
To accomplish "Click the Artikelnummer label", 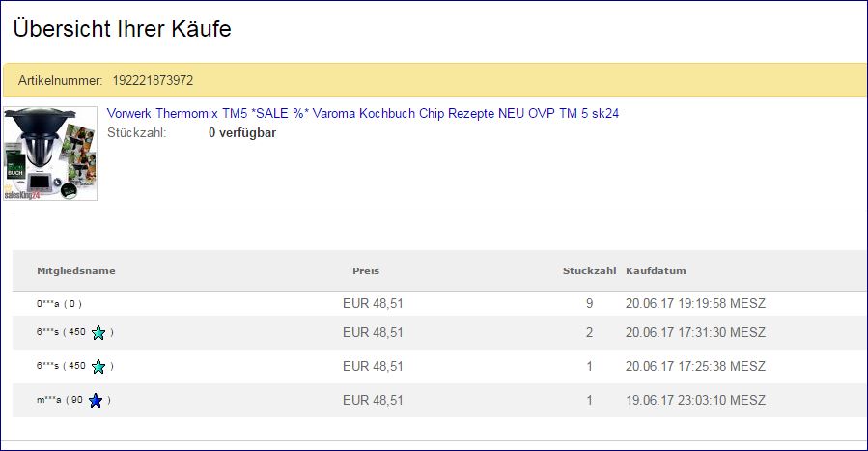I will tap(60, 81).
